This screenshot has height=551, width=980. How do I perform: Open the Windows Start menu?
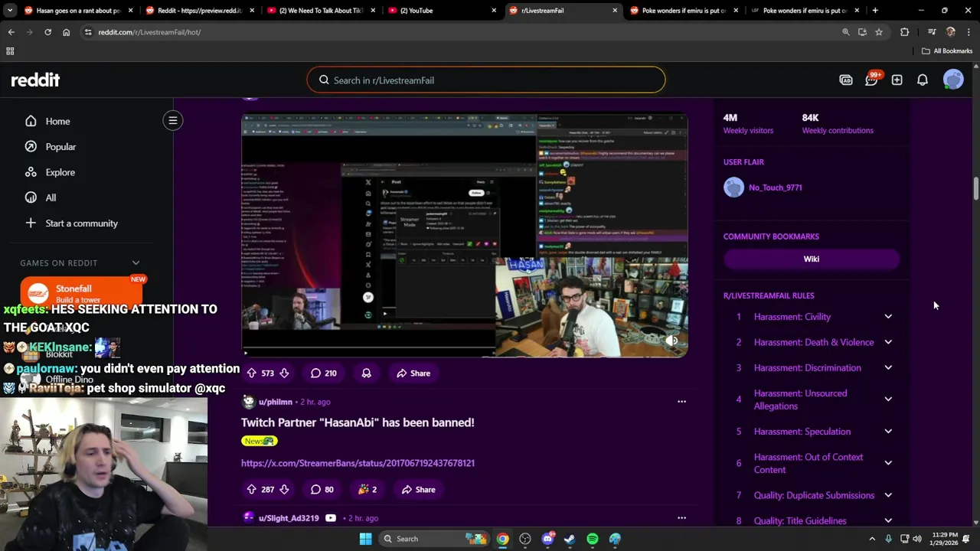365,539
